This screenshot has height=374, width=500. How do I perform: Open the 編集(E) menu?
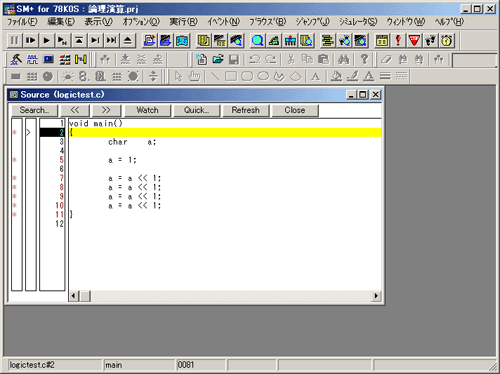[61, 22]
